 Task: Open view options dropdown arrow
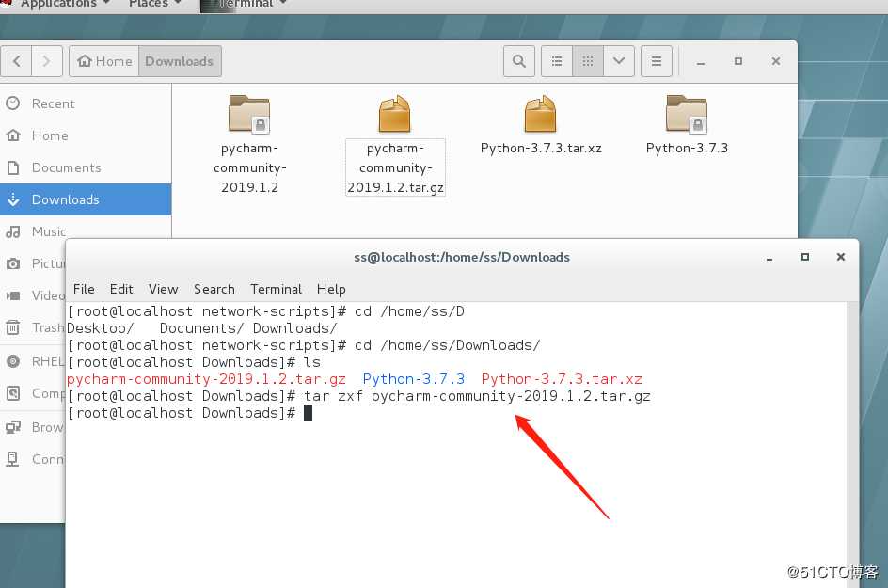coord(619,61)
